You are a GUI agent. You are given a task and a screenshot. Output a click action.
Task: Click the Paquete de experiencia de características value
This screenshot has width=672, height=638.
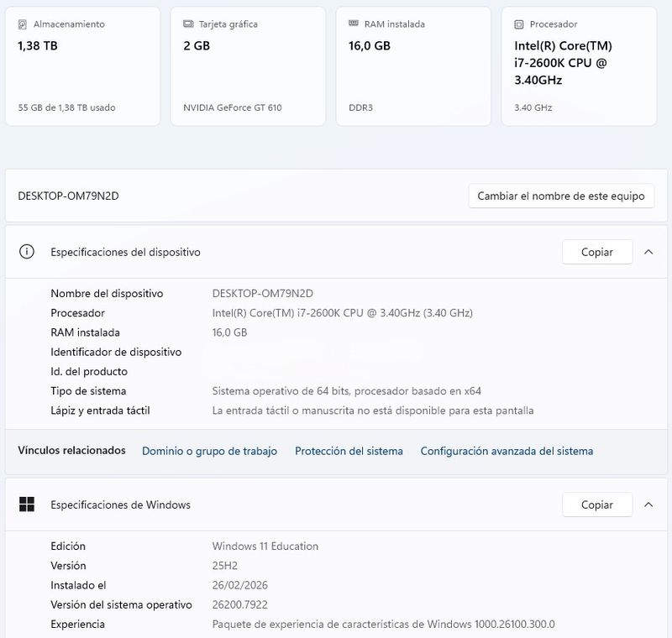coord(384,625)
